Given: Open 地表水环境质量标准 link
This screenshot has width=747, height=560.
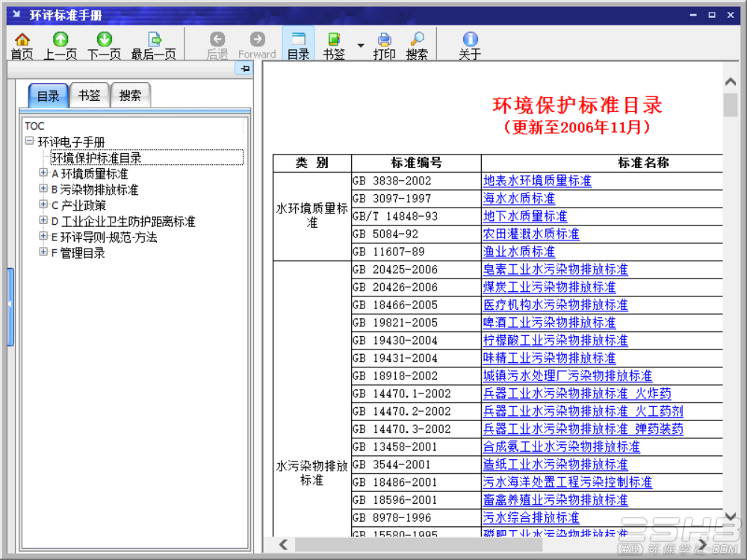Looking at the screenshot, I should (x=537, y=181).
